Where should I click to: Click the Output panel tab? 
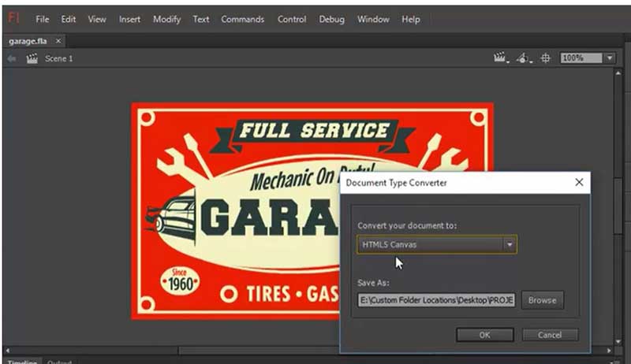coord(59,362)
